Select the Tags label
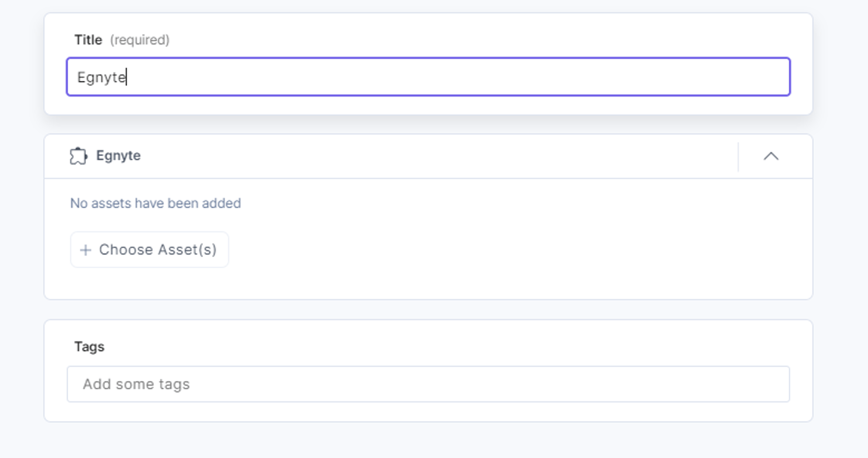This screenshot has width=868, height=458. [89, 347]
